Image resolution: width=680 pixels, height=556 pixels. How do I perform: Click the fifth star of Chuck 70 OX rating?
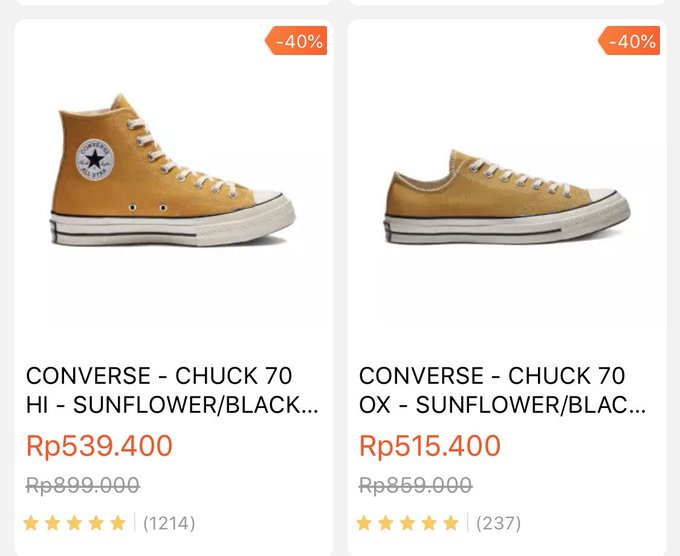pos(451,523)
